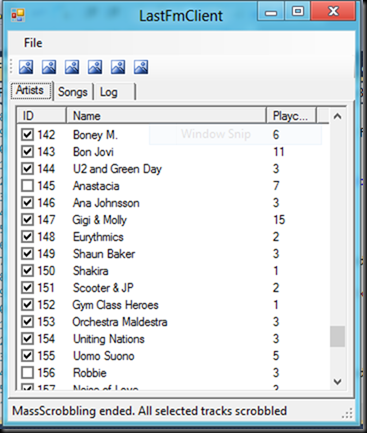Viewport: 367px width, 433px height.
Task: Close the LastFmClient window
Action: point(333,12)
